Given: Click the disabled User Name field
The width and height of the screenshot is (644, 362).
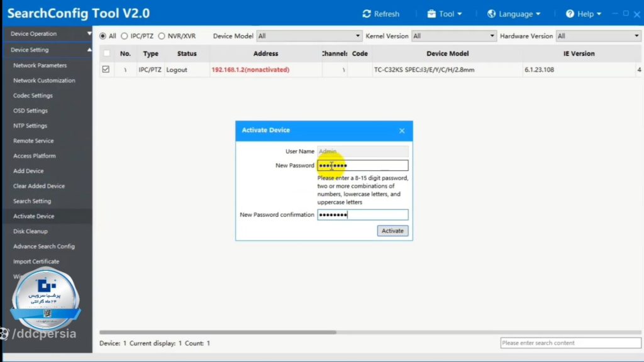Looking at the screenshot, I should (x=363, y=151).
